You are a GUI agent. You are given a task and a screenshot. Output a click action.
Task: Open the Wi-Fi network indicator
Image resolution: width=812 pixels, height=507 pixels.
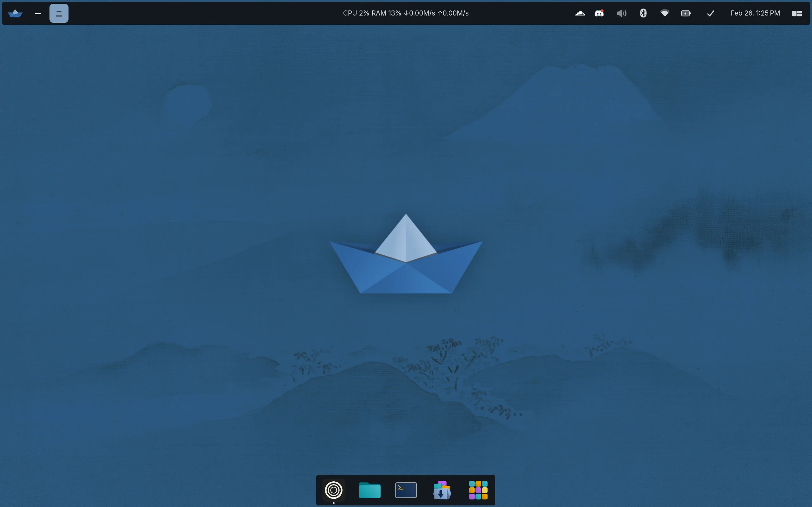(665, 13)
